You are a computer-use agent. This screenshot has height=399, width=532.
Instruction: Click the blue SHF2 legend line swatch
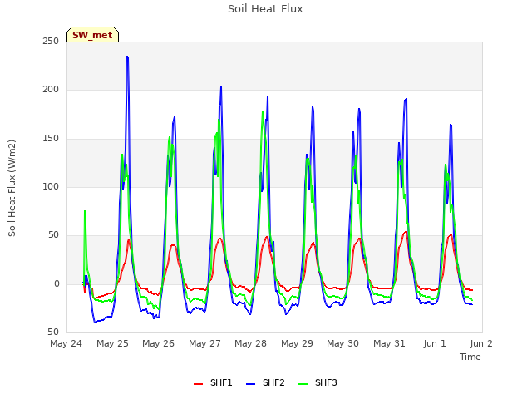pyautogui.click(x=251, y=384)
